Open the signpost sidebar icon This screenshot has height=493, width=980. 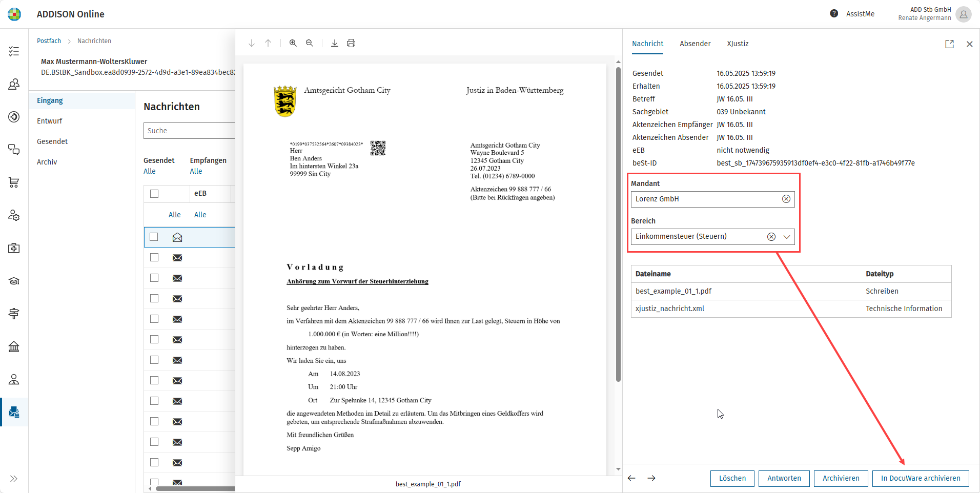pyautogui.click(x=14, y=314)
